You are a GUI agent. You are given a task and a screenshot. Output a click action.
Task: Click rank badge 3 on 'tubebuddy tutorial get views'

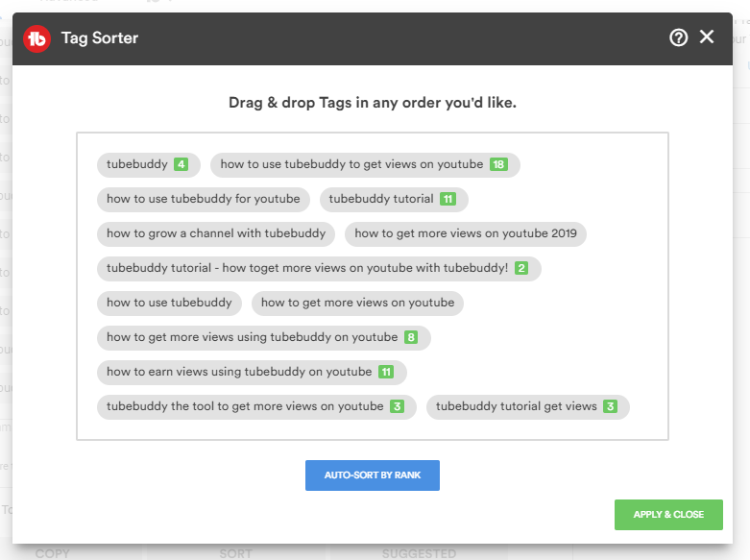click(610, 406)
